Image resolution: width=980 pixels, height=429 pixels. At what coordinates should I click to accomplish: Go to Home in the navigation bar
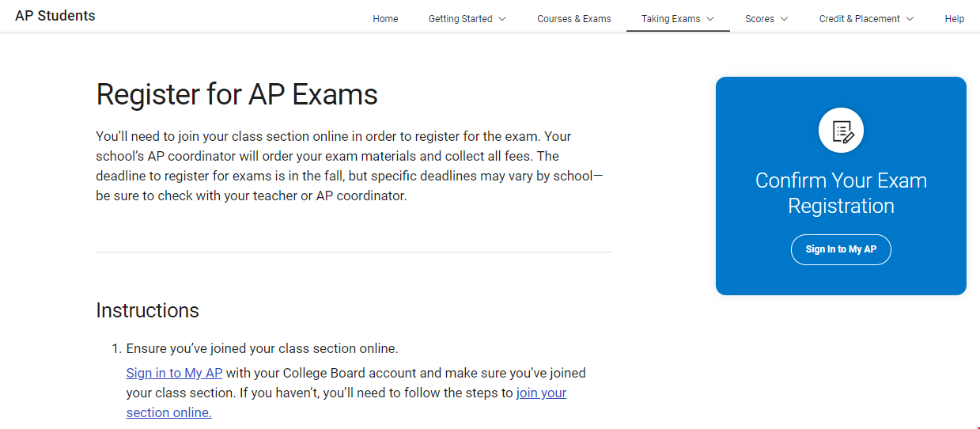[x=385, y=19]
